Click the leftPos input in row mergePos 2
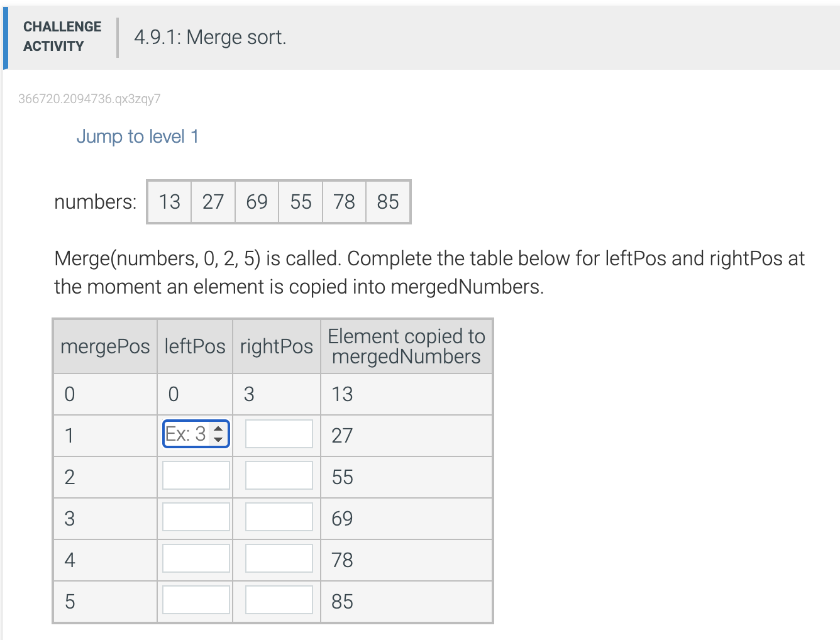The width and height of the screenshot is (840, 640). (196, 475)
